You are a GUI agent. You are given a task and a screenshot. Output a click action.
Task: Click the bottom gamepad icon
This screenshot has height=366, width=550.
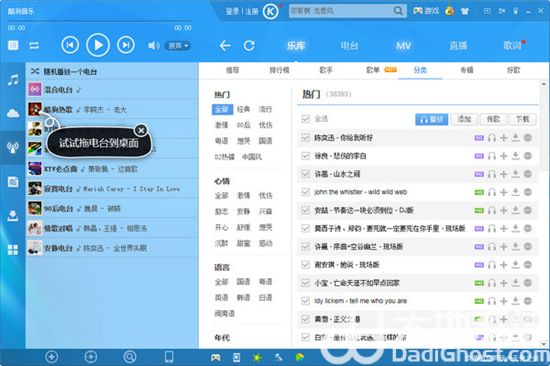[215, 358]
